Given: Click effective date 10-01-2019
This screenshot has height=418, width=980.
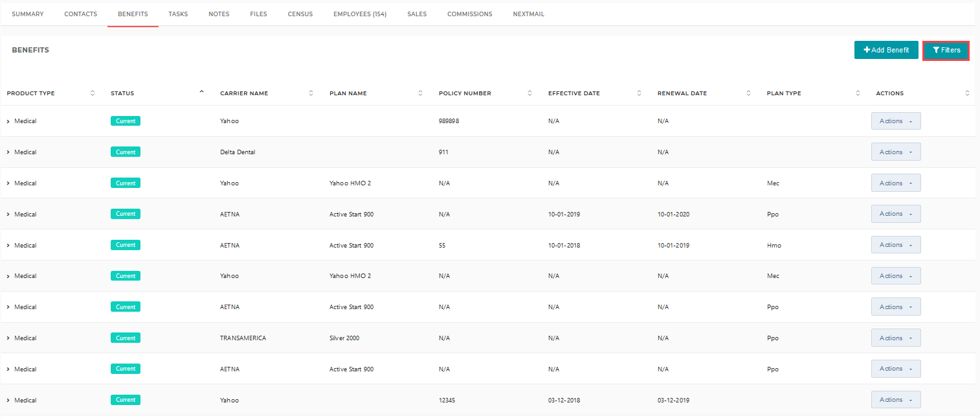Looking at the screenshot, I should click(564, 215).
